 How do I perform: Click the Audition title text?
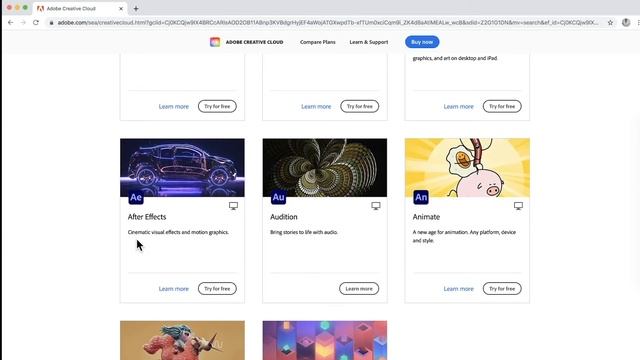(x=284, y=217)
